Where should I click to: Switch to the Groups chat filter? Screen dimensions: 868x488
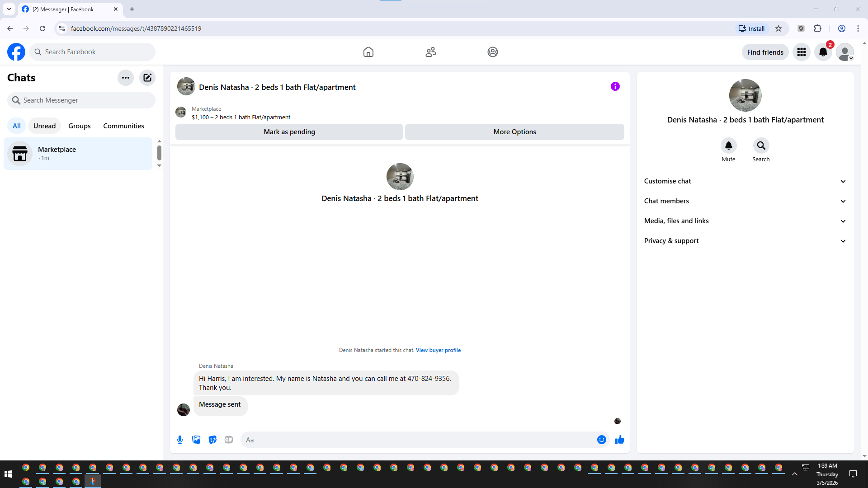80,126
